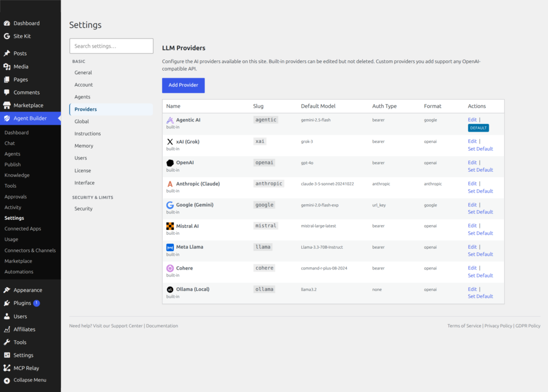Screen dimensions: 548x392
Task: Open the Connected Apps submenu item
Action: [22, 229]
